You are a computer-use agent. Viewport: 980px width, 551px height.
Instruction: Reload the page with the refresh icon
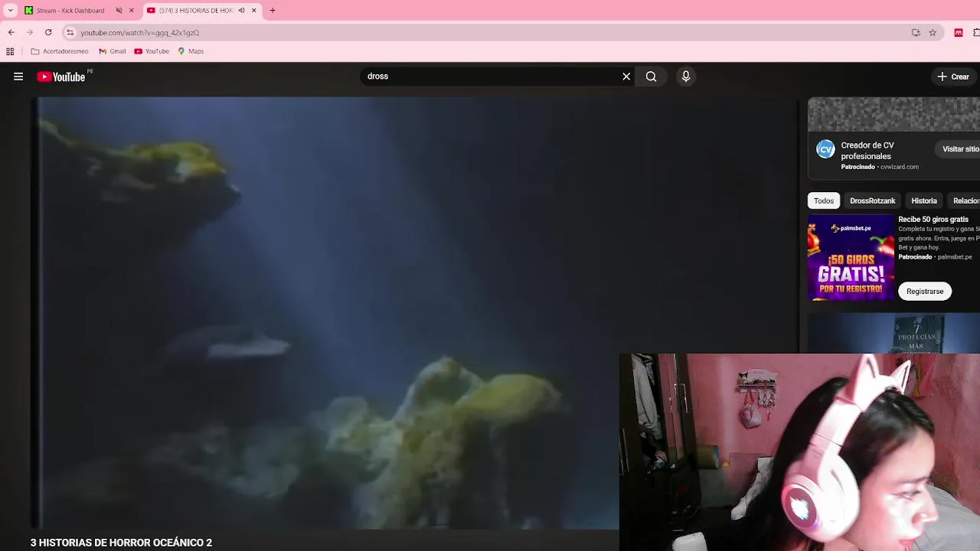(48, 32)
